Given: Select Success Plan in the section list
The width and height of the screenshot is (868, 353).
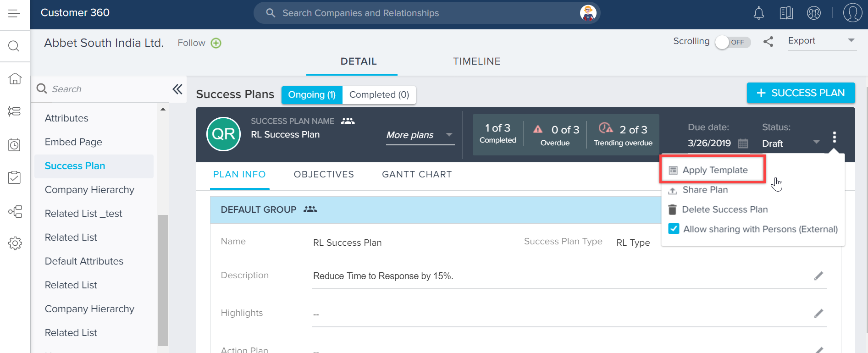Looking at the screenshot, I should tap(94, 166).
